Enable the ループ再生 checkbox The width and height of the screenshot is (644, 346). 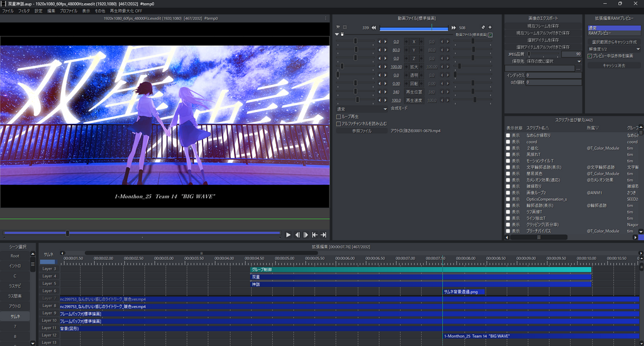(x=338, y=116)
